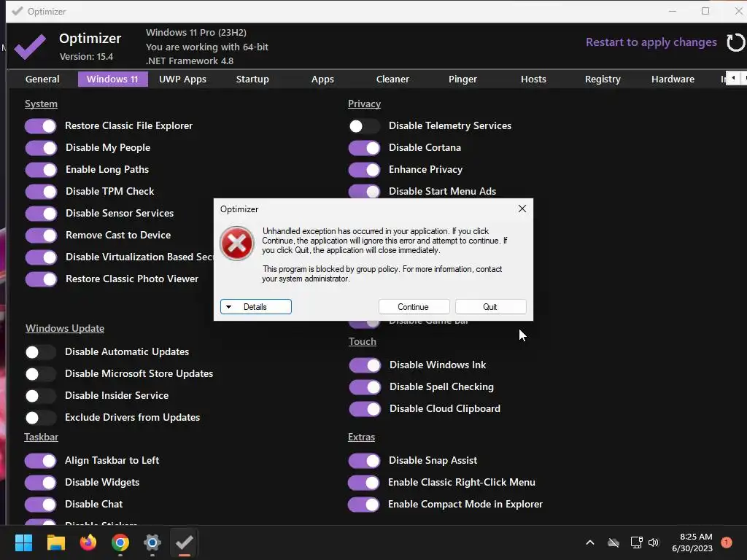
Task: Open Settings gear from the taskbar
Action: [x=152, y=542]
